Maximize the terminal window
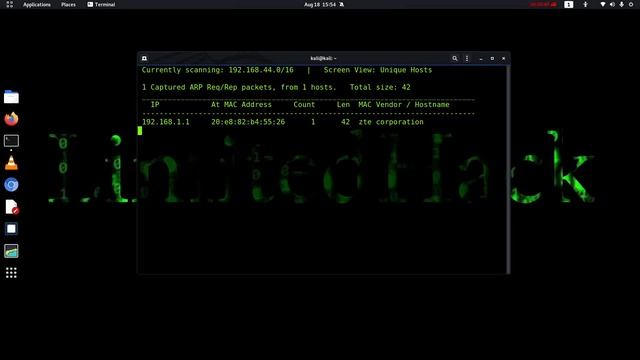The height and width of the screenshot is (360, 640). (492, 58)
